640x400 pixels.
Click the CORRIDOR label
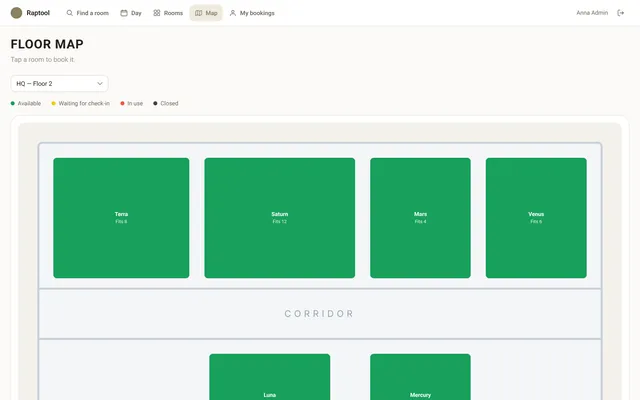tap(319, 313)
